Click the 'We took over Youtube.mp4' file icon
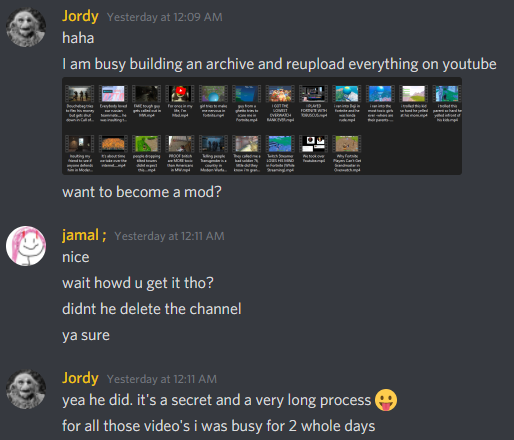 click(x=313, y=144)
